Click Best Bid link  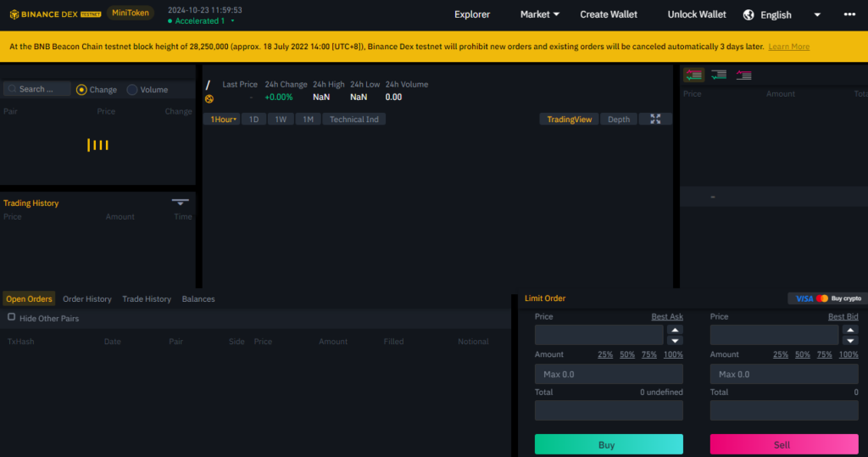pyautogui.click(x=843, y=317)
